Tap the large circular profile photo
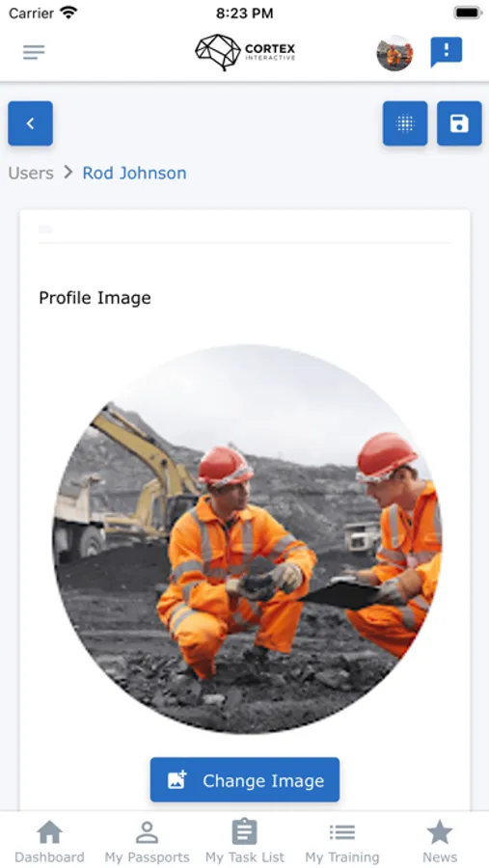The height and width of the screenshot is (868, 489). click(247, 539)
